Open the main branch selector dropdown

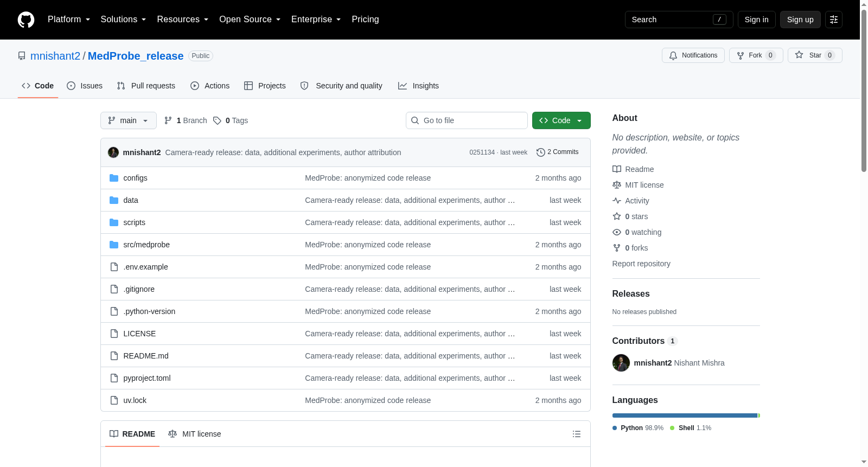129,120
